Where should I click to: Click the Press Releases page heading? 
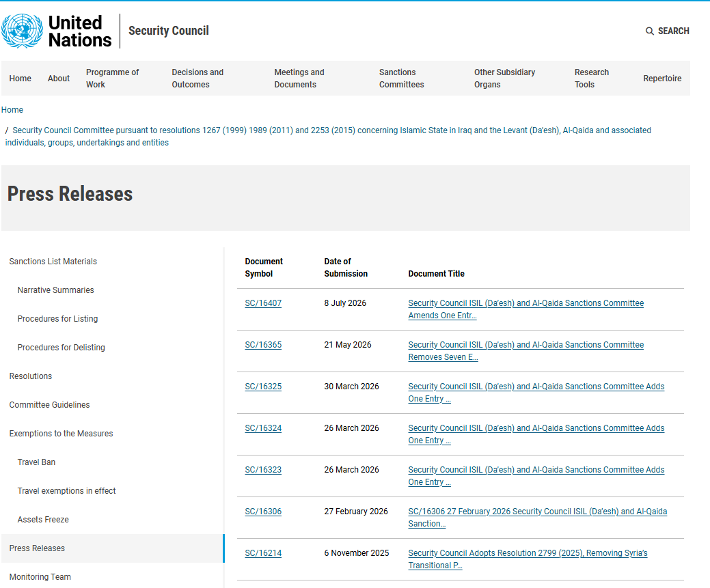coord(70,194)
